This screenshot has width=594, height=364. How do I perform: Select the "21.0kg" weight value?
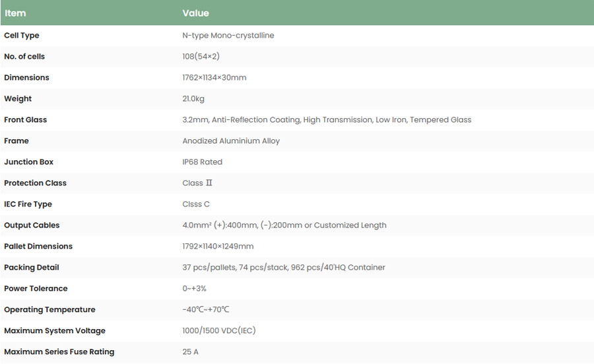193,99
